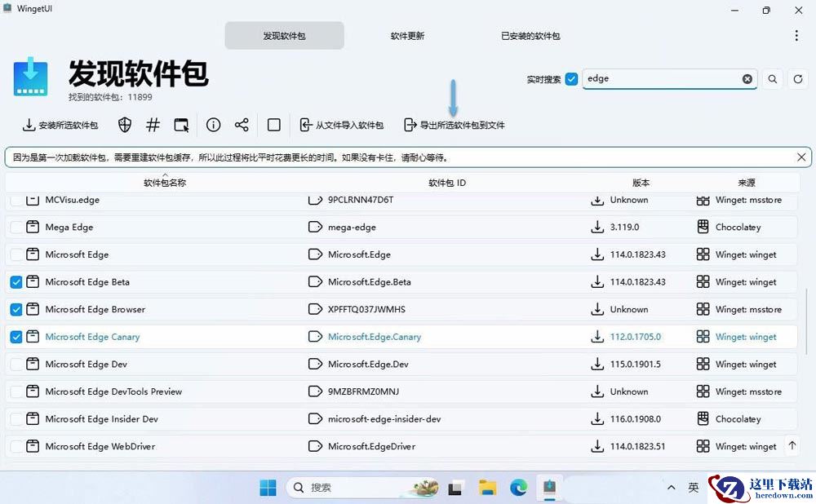Open package details info icon

(213, 125)
